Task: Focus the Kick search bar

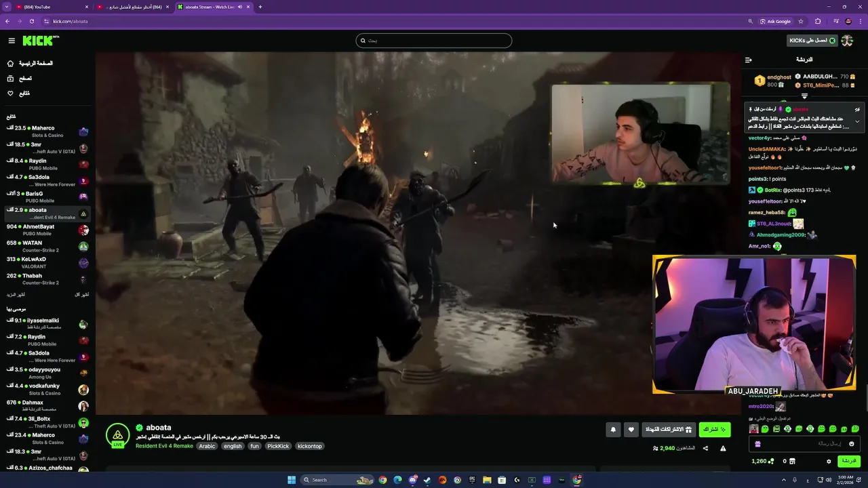Action: (434, 41)
